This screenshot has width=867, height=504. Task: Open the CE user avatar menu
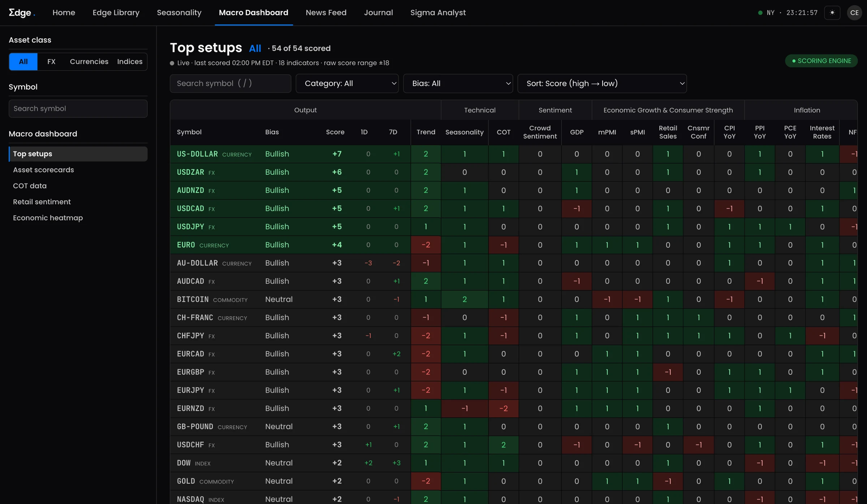[854, 13]
